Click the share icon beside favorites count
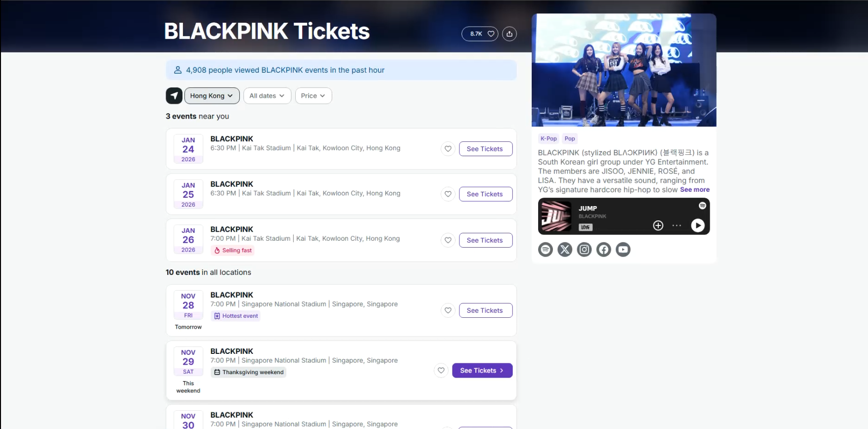Viewport: 868px width, 429px height. tap(509, 34)
